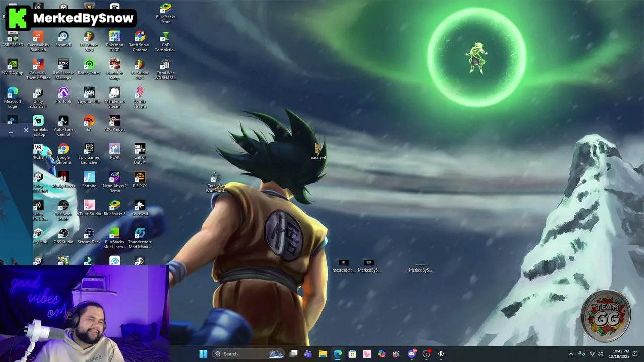The height and width of the screenshot is (362, 644).
Task: Select the Google Chrome desktop shortcut
Action: (63, 154)
